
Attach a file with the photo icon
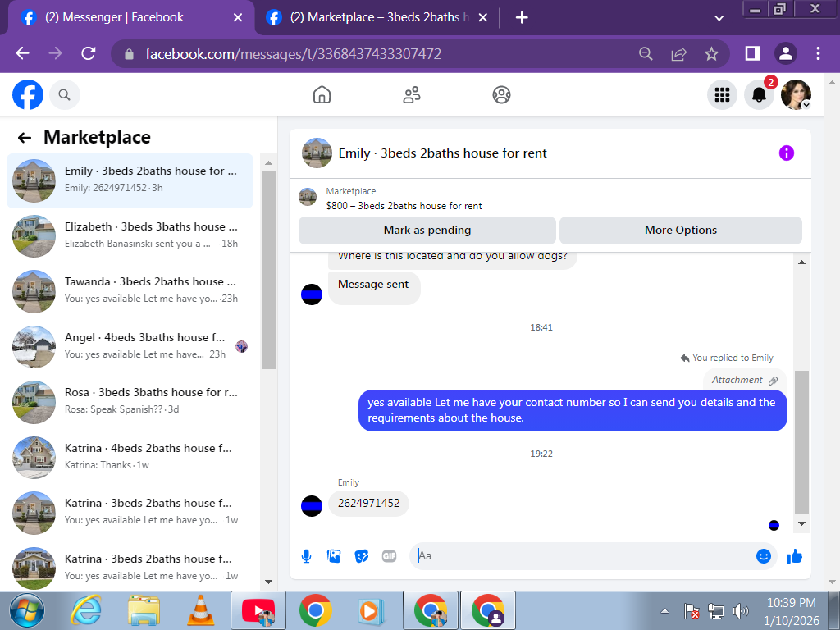334,556
